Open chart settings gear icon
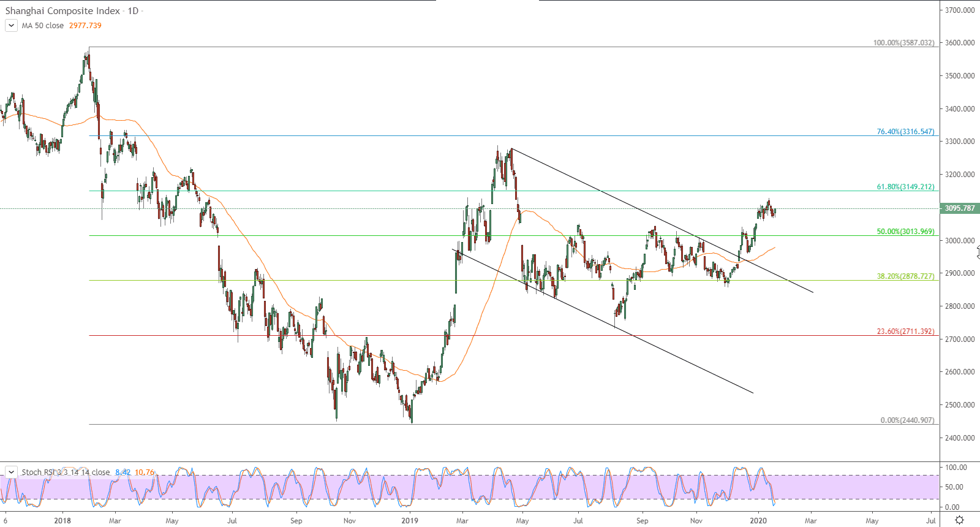The width and height of the screenshot is (980, 527). (x=960, y=520)
